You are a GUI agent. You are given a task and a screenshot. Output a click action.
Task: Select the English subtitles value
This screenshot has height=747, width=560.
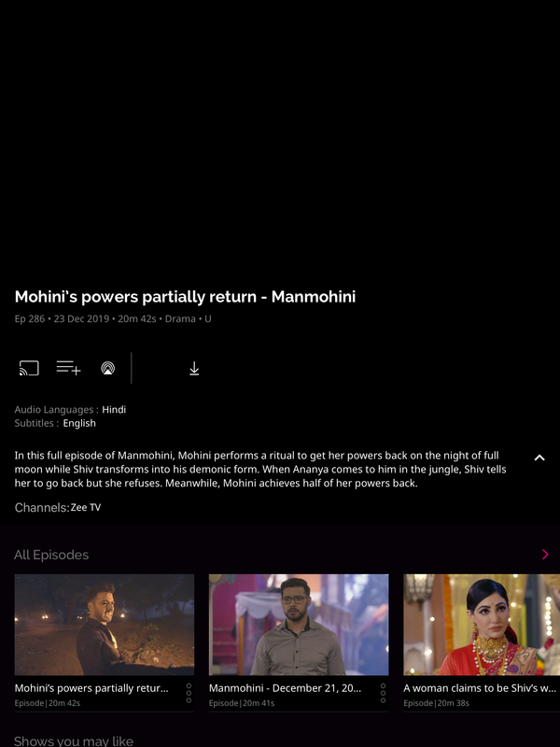pyautogui.click(x=79, y=423)
